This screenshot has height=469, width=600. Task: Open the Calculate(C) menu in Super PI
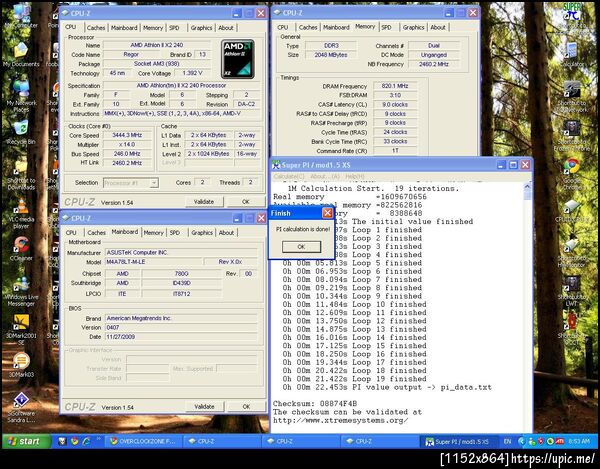coord(289,176)
